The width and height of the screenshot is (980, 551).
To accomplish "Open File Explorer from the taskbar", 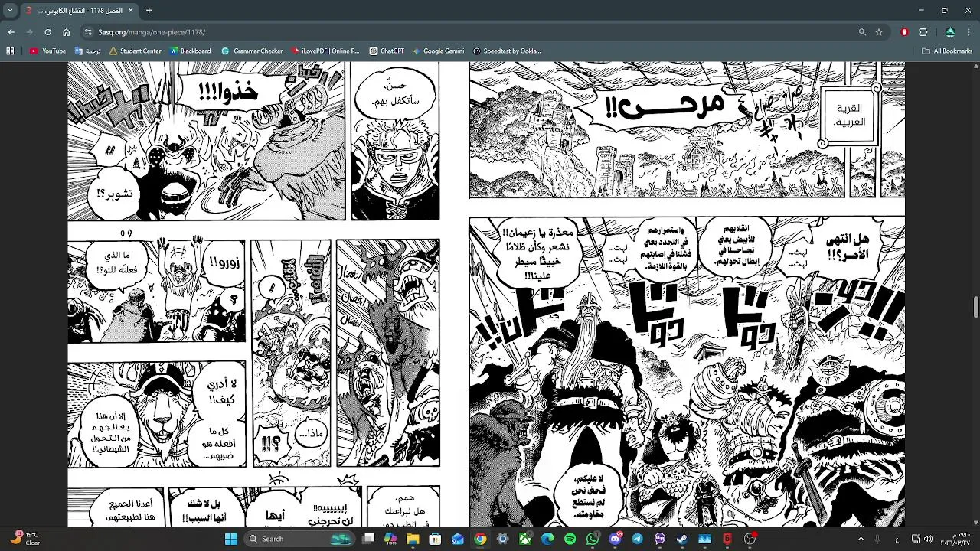I will [413, 539].
